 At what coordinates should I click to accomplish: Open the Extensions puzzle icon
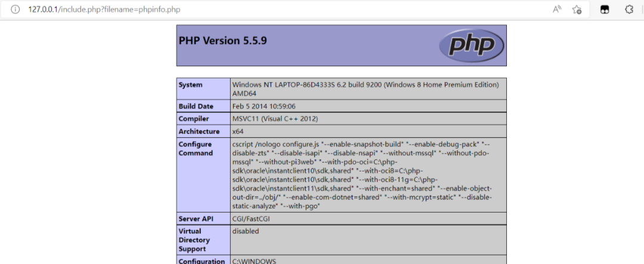pyautogui.click(x=629, y=10)
